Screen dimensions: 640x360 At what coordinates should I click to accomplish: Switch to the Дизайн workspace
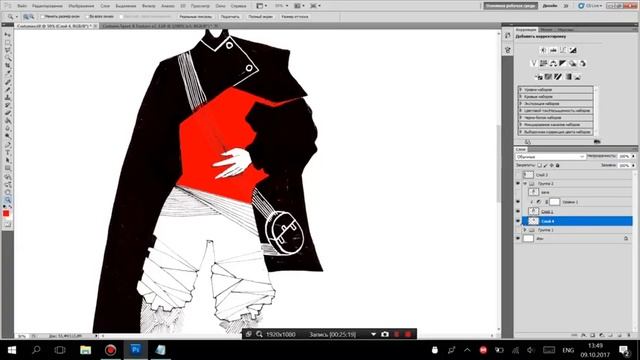pyautogui.click(x=549, y=6)
